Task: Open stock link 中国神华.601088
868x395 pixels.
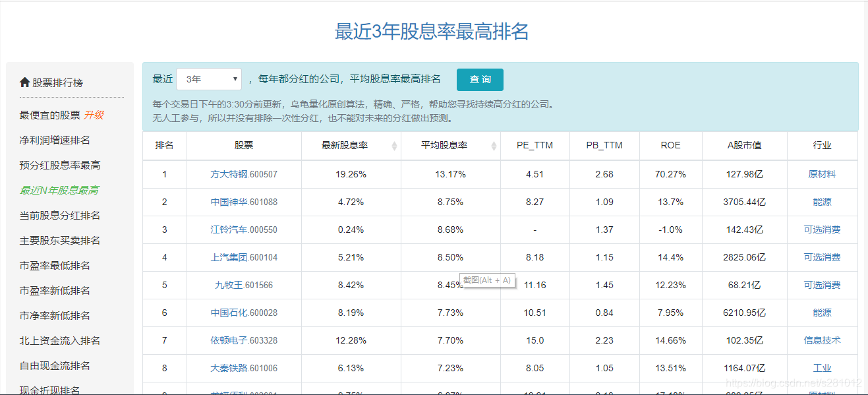Action: pos(244,202)
